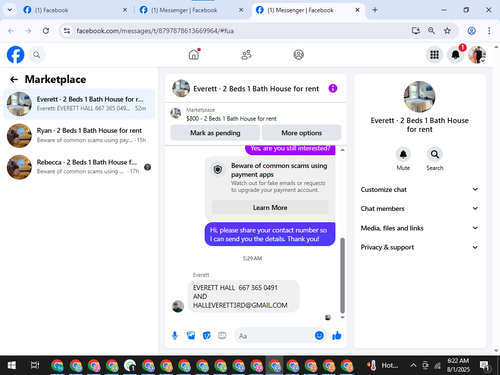
Task: Open the profile circle icon in top navigation
Action: pos(298,54)
